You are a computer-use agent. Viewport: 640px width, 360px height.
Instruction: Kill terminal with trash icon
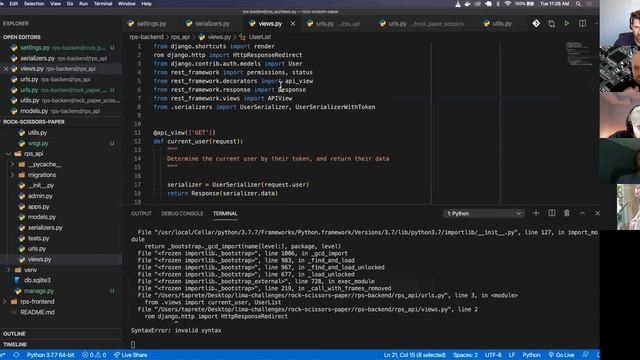(x=567, y=213)
